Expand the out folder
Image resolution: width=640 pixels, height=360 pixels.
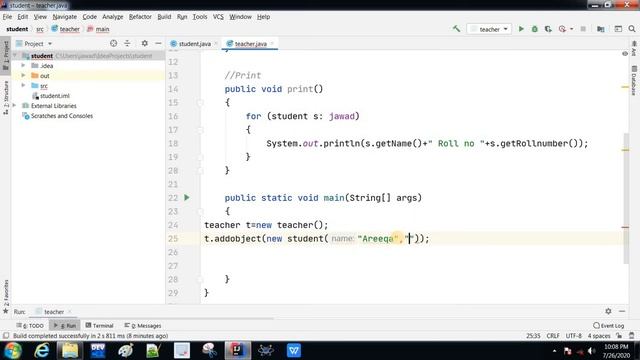point(23,76)
